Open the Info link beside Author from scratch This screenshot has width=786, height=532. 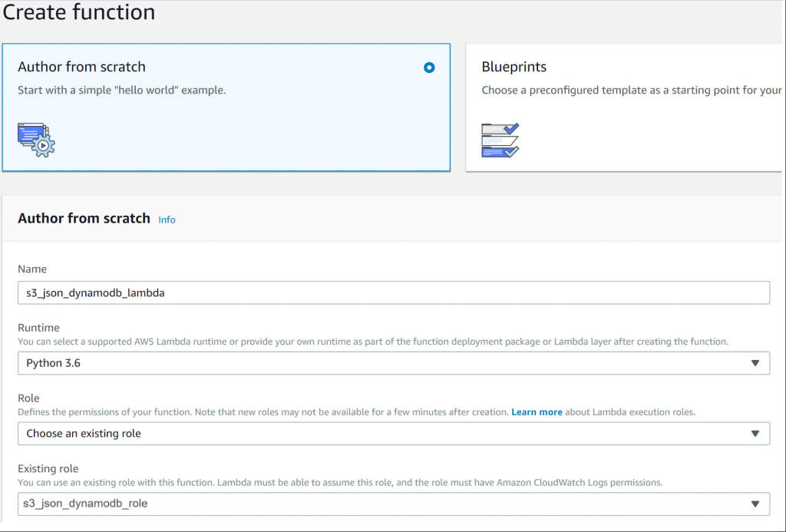tap(167, 220)
